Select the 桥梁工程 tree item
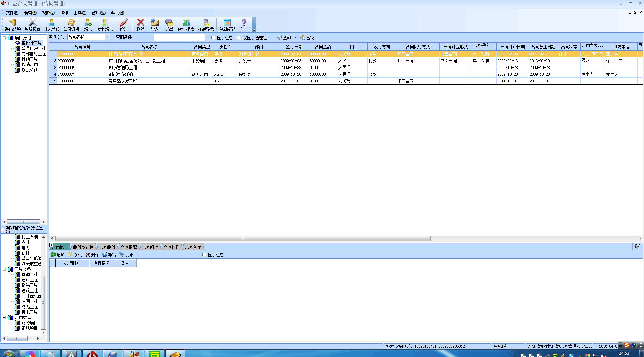This screenshot has width=644, height=357. 30,285
